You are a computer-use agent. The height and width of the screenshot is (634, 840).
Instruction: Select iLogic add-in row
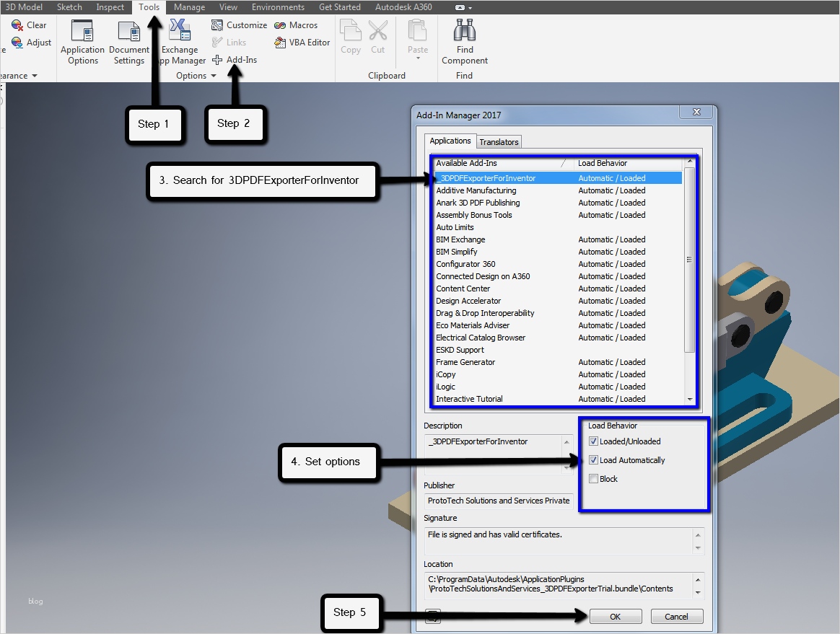558,387
